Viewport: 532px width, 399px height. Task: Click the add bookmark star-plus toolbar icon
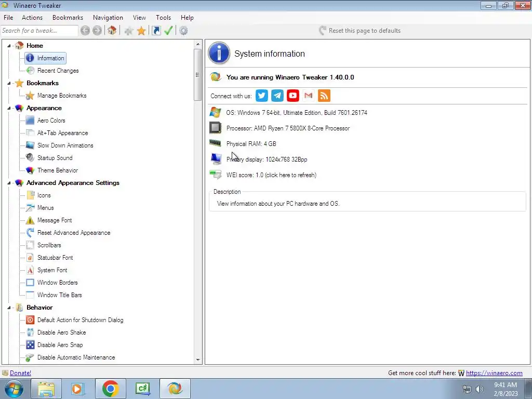tap(129, 31)
